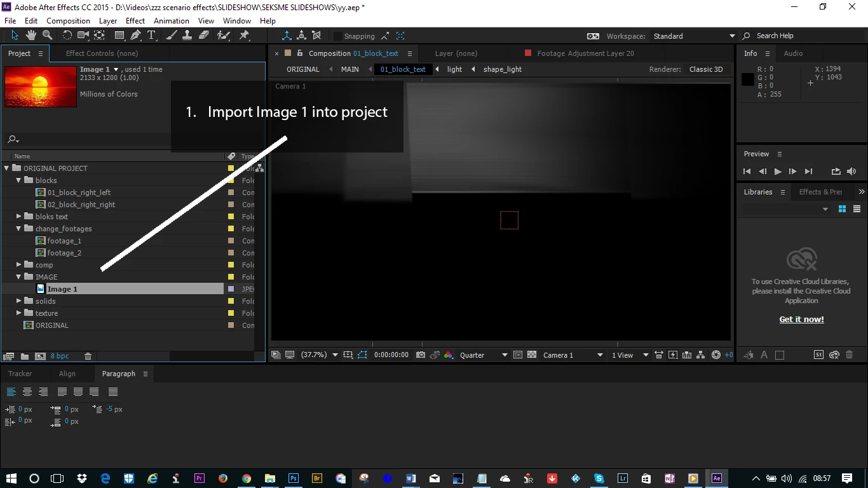Toggle Always Preview This View
The image size is (868, 488).
276,355
